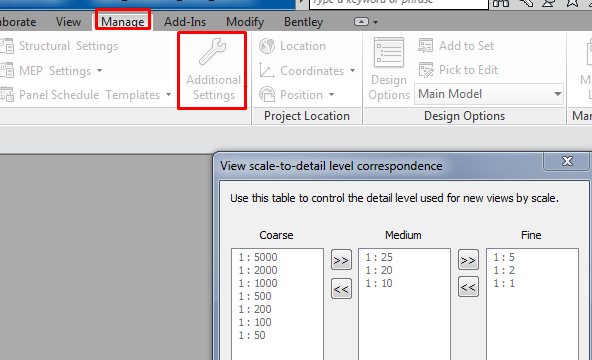
Task: Open the Location globe tool
Action: [267, 46]
